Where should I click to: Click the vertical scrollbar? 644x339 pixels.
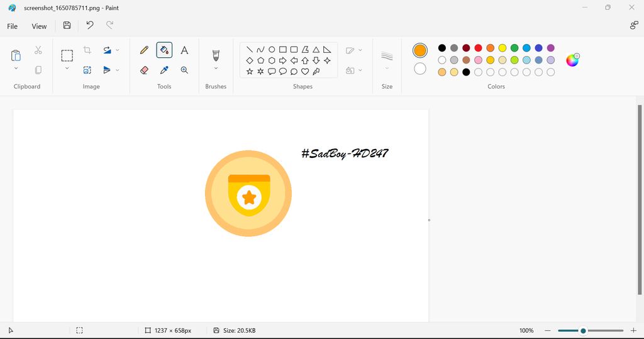click(x=640, y=200)
